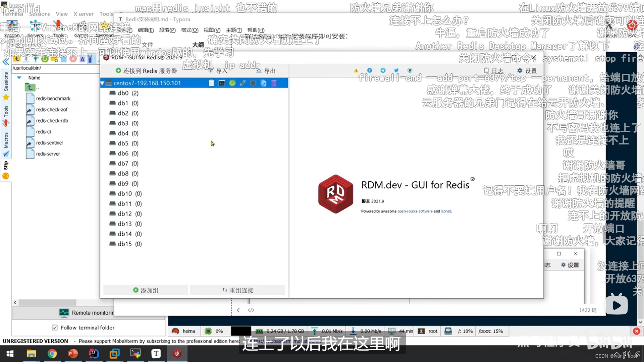The width and height of the screenshot is (644, 362).
Task: Click the RDM Twitter icon
Action: click(x=396, y=70)
